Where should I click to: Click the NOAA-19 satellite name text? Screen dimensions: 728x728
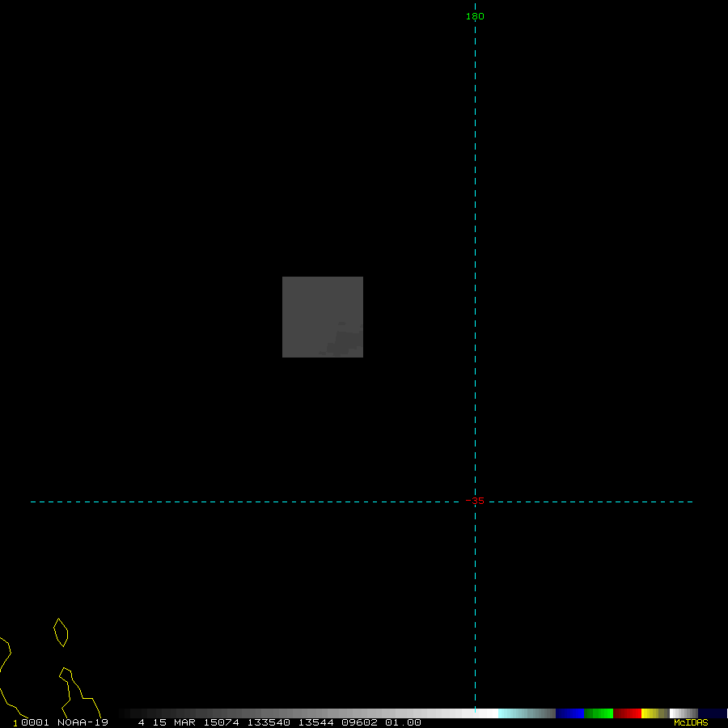[83, 722]
